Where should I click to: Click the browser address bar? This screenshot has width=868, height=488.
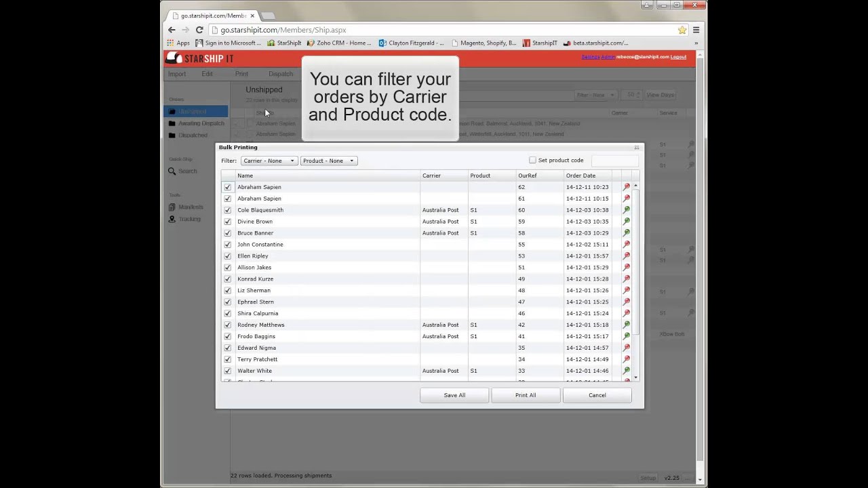[x=444, y=30]
